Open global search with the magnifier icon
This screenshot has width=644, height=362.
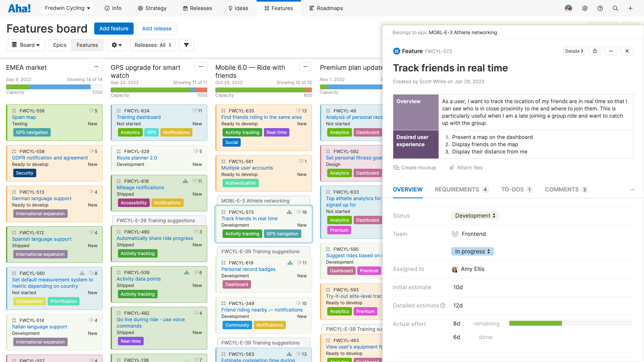(x=615, y=8)
